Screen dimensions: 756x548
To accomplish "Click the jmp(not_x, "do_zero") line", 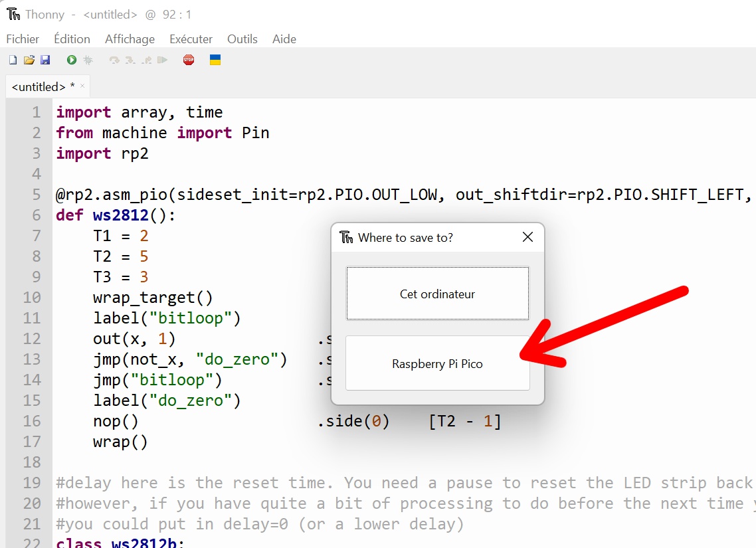I will click(190, 360).
